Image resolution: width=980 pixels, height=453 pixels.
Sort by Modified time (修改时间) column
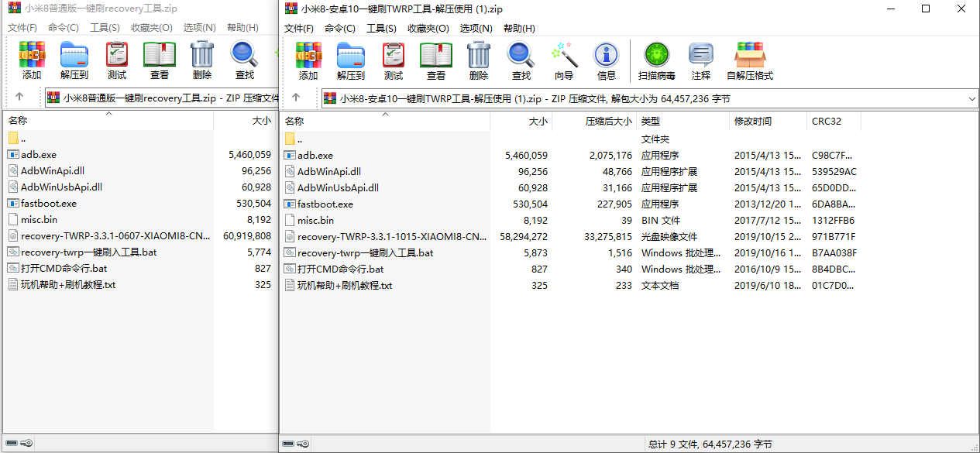769,122
